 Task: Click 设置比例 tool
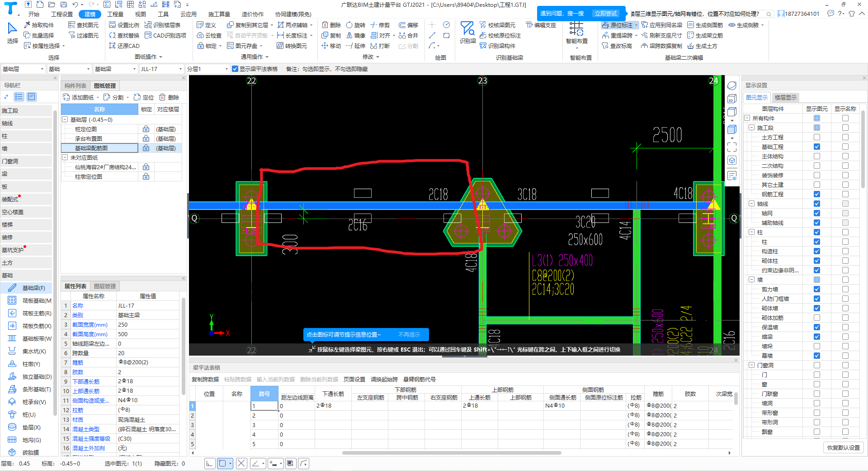pyautogui.click(x=124, y=25)
